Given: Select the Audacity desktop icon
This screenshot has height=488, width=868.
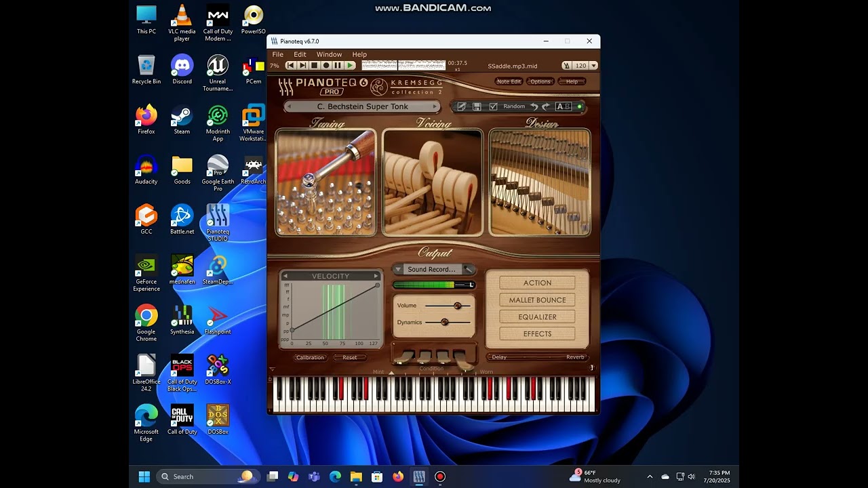Looking at the screenshot, I should (146, 169).
